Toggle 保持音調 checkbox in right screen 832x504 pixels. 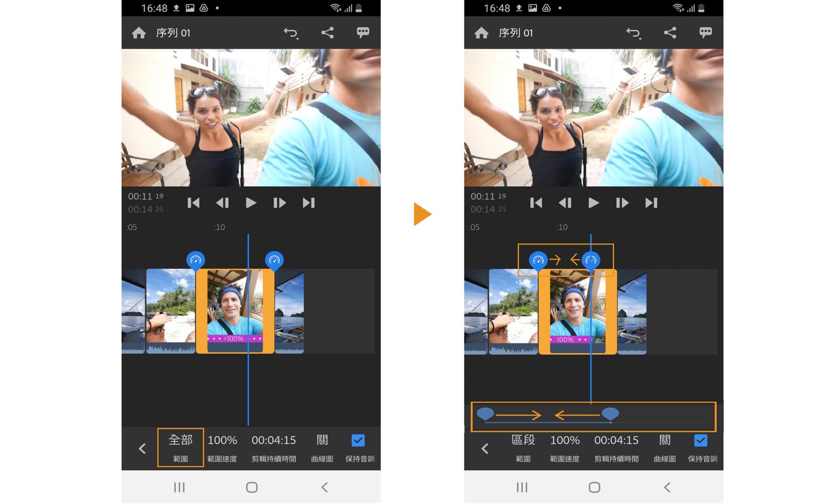click(700, 440)
